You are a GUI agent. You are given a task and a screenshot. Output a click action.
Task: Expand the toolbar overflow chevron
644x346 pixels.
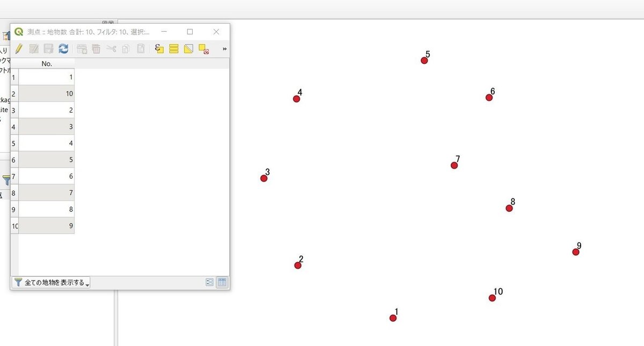224,49
